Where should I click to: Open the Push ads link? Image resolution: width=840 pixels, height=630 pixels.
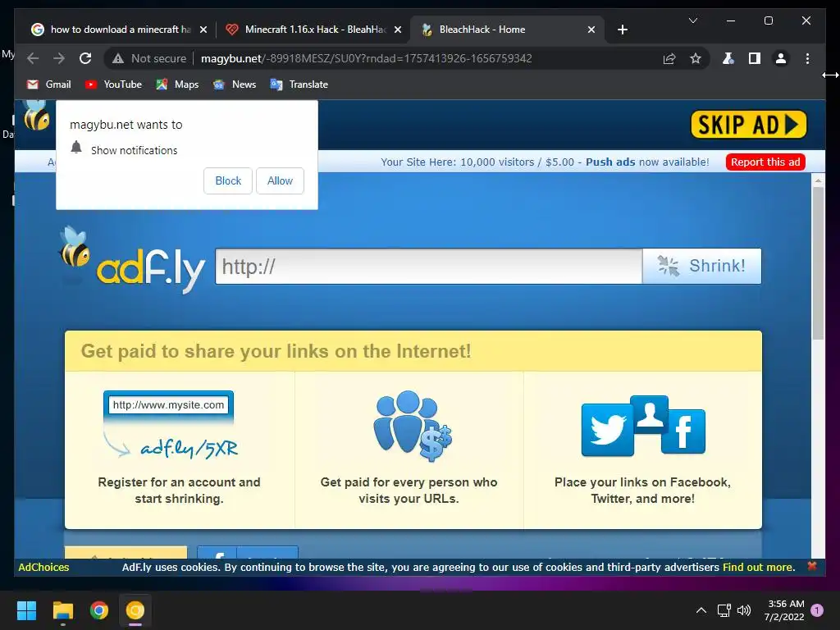pyautogui.click(x=610, y=162)
